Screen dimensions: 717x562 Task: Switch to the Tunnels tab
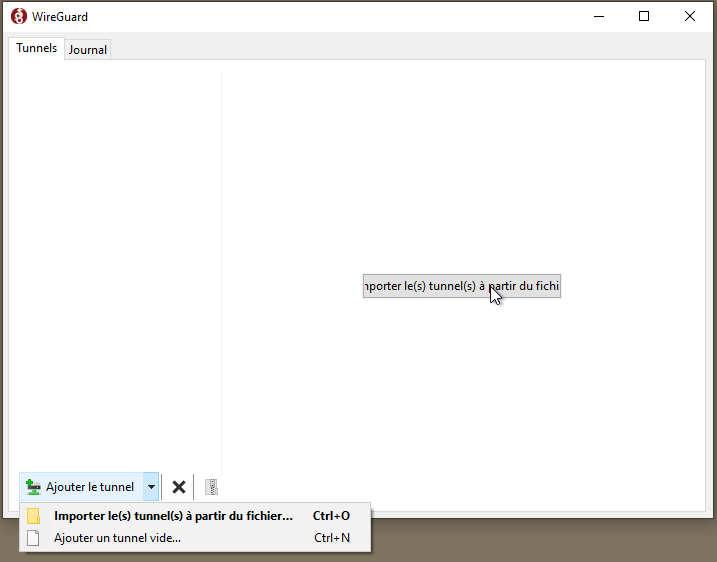pos(36,48)
